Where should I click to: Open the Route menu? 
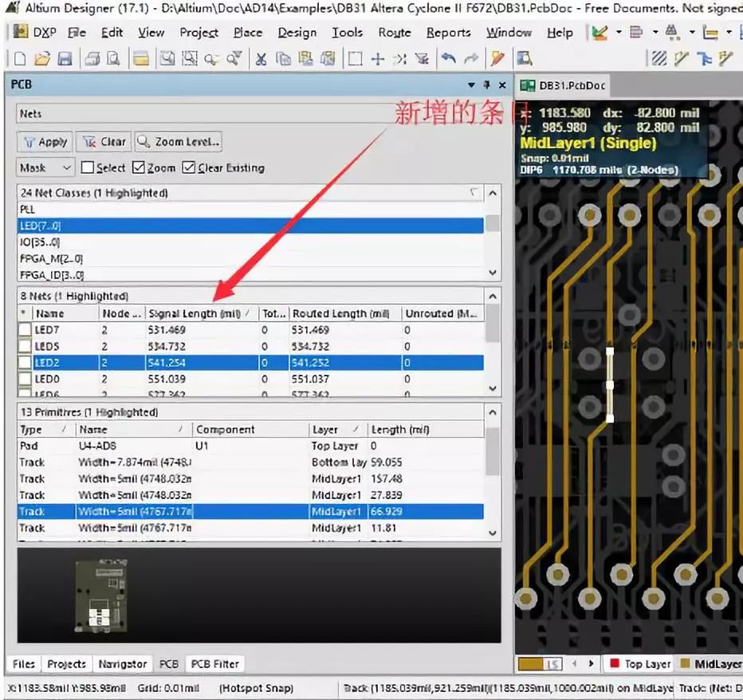tap(395, 33)
